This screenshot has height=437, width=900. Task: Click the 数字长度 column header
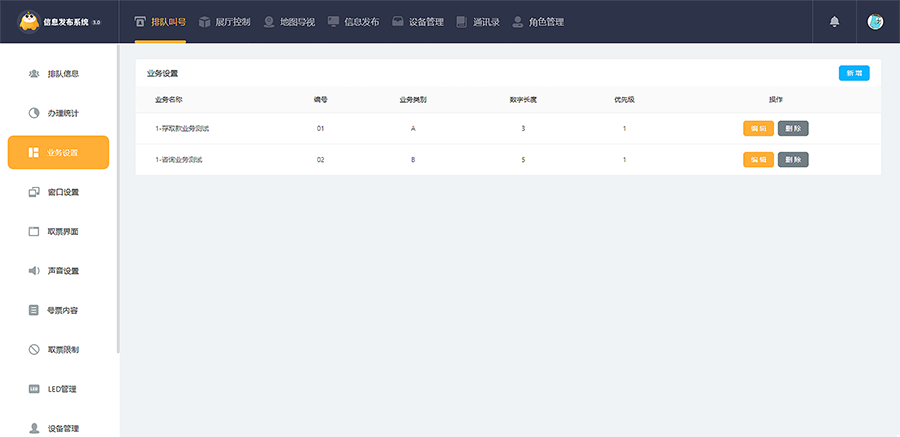pyautogui.click(x=523, y=99)
